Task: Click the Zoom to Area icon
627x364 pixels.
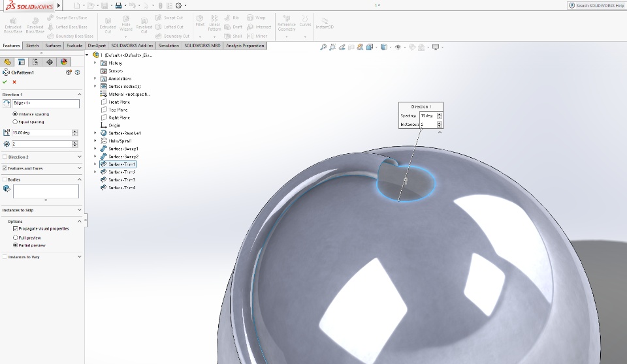Action: [332, 47]
